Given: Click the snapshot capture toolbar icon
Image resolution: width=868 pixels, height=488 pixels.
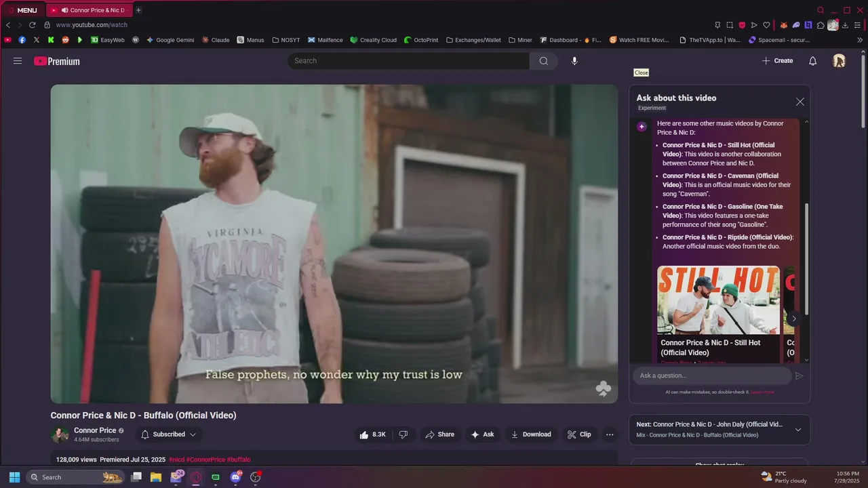Looking at the screenshot, I should tap(730, 25).
